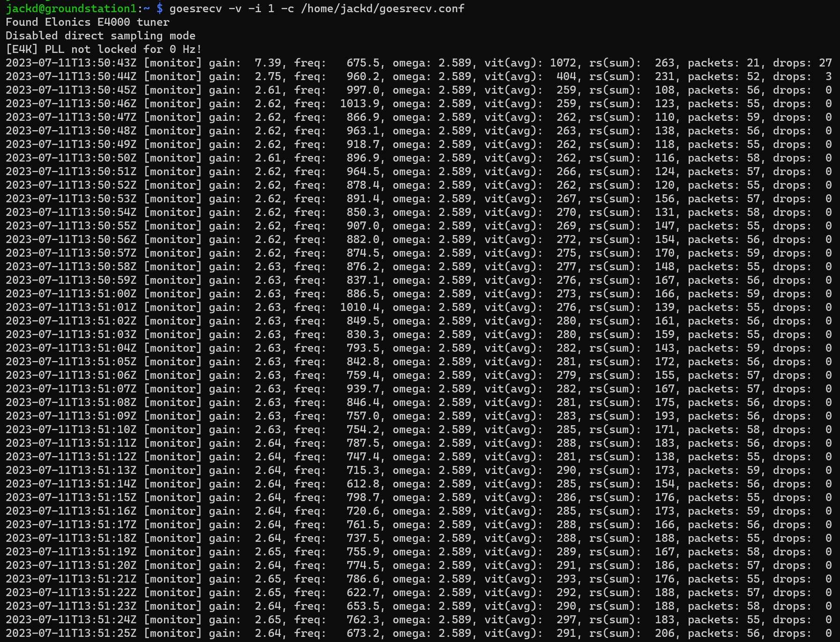Click timestamp 2023-07-11T13:51:00Z
Viewport: 840px width, 642px height.
click(71, 294)
